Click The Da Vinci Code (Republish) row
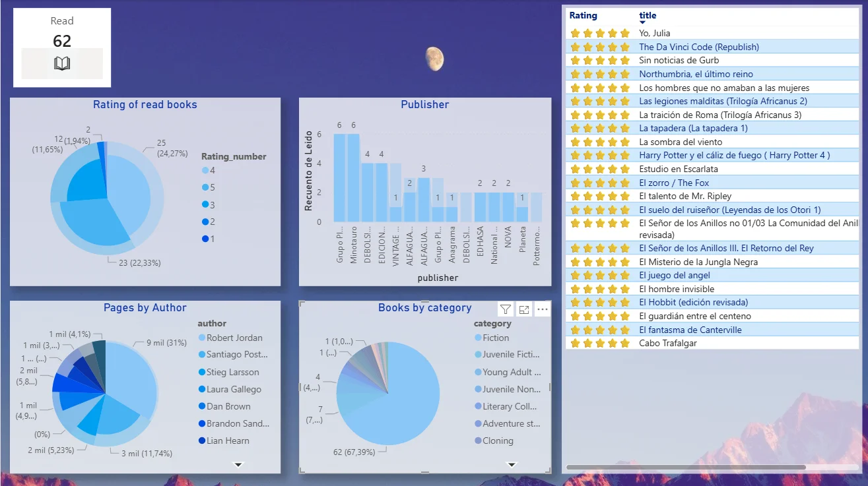This screenshot has height=486, width=868. [698, 47]
